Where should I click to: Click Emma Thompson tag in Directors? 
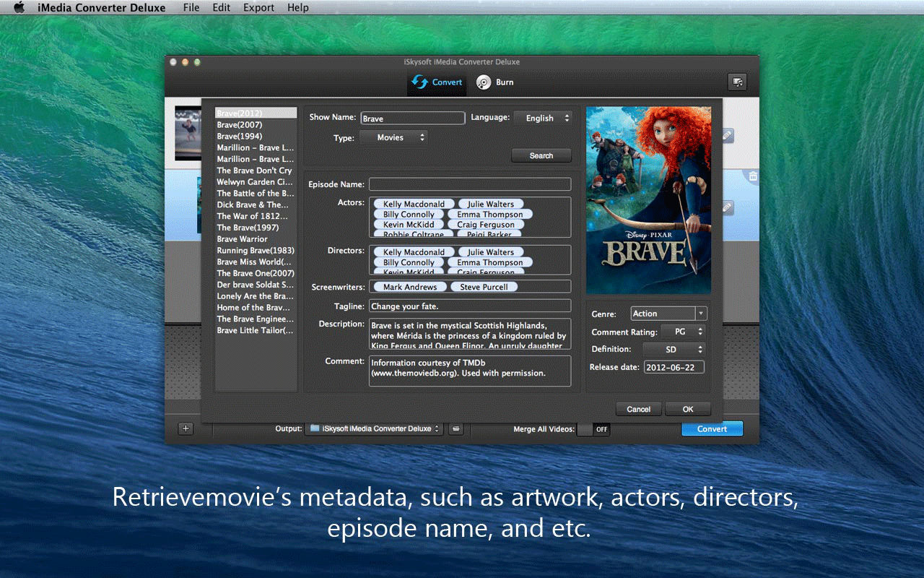[490, 262]
